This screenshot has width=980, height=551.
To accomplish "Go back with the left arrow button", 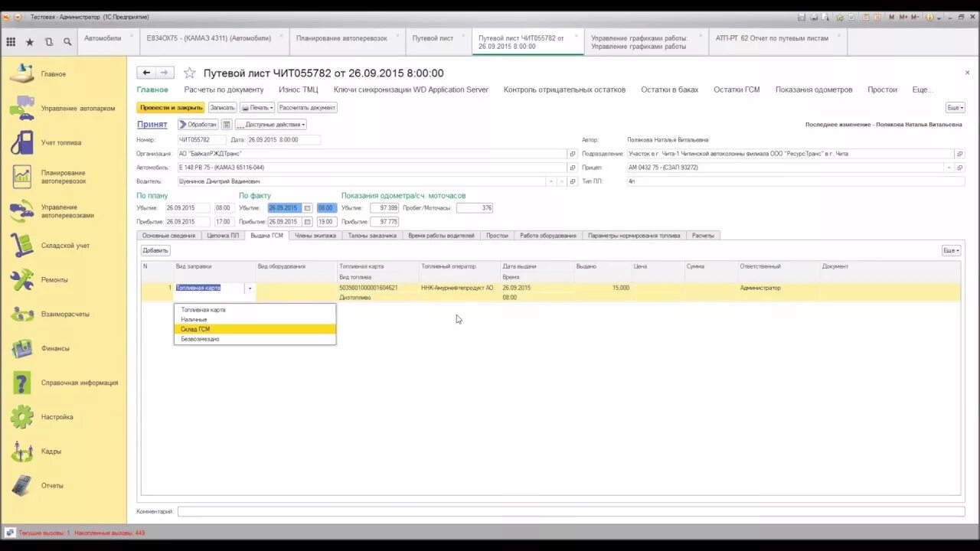I will [146, 73].
